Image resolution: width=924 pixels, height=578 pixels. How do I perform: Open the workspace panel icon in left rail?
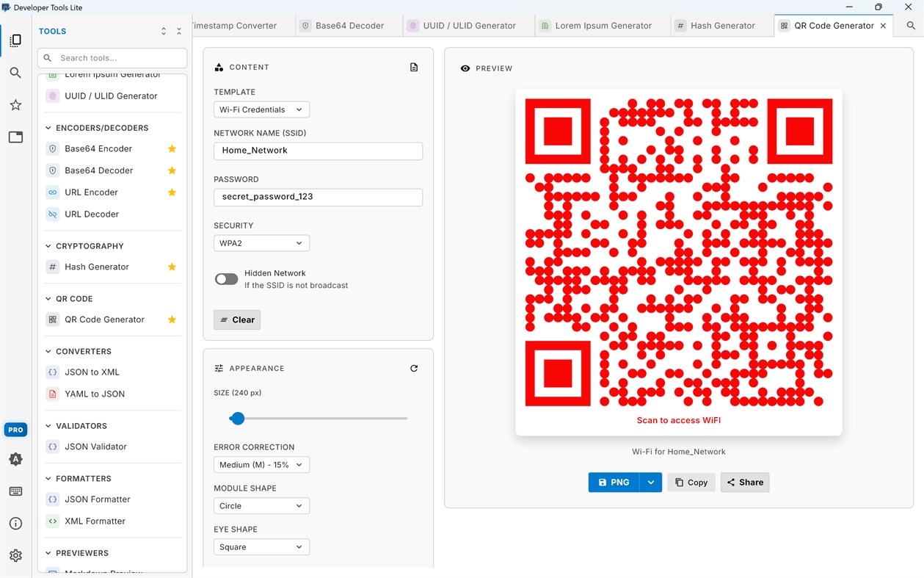(x=15, y=137)
